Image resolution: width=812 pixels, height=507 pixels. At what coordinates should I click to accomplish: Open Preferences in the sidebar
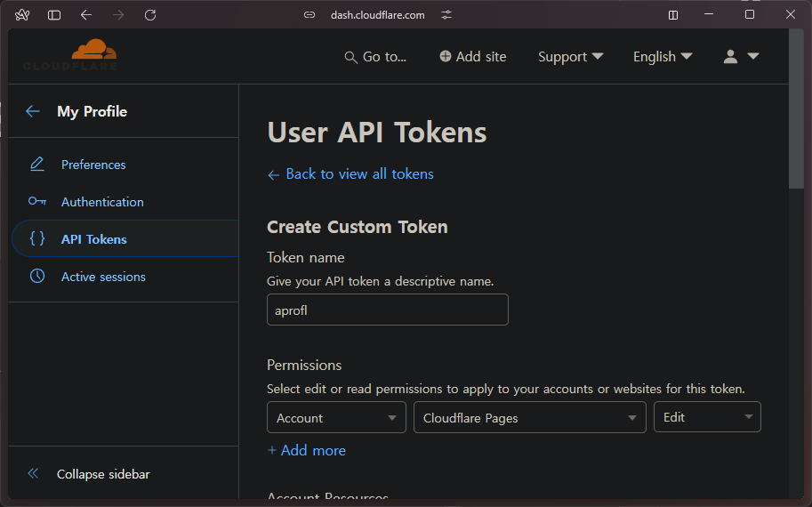point(93,165)
